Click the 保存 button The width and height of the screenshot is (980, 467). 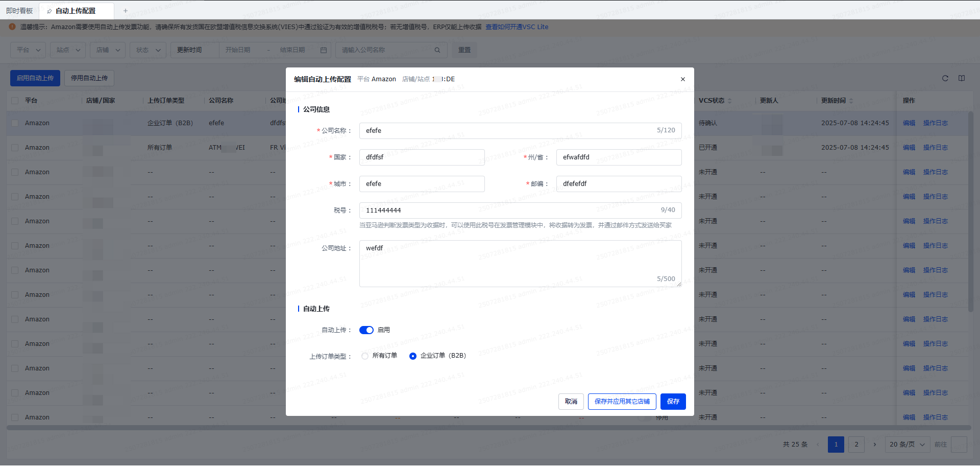[x=673, y=402]
